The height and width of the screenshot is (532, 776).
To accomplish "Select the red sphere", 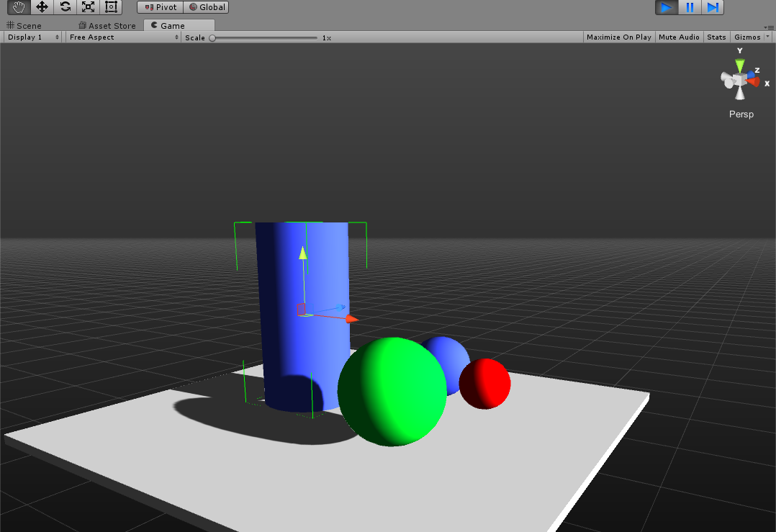I will point(485,384).
